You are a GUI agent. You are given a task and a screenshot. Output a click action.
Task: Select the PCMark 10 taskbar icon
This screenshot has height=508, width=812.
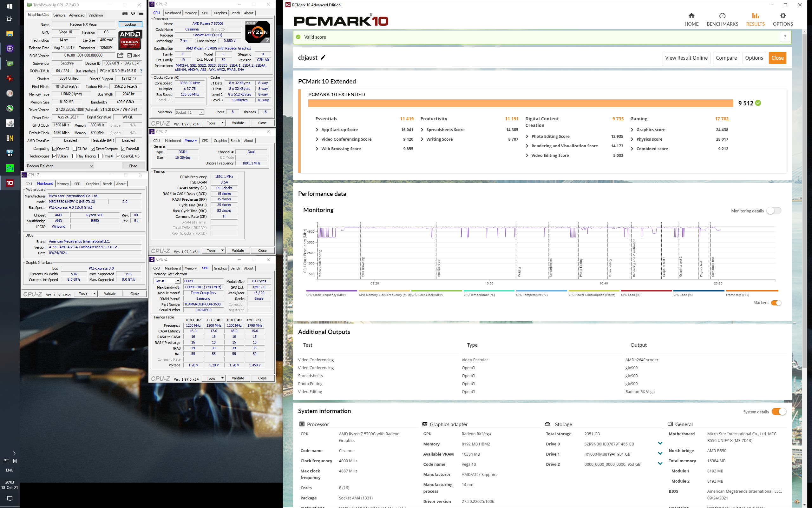(10, 183)
